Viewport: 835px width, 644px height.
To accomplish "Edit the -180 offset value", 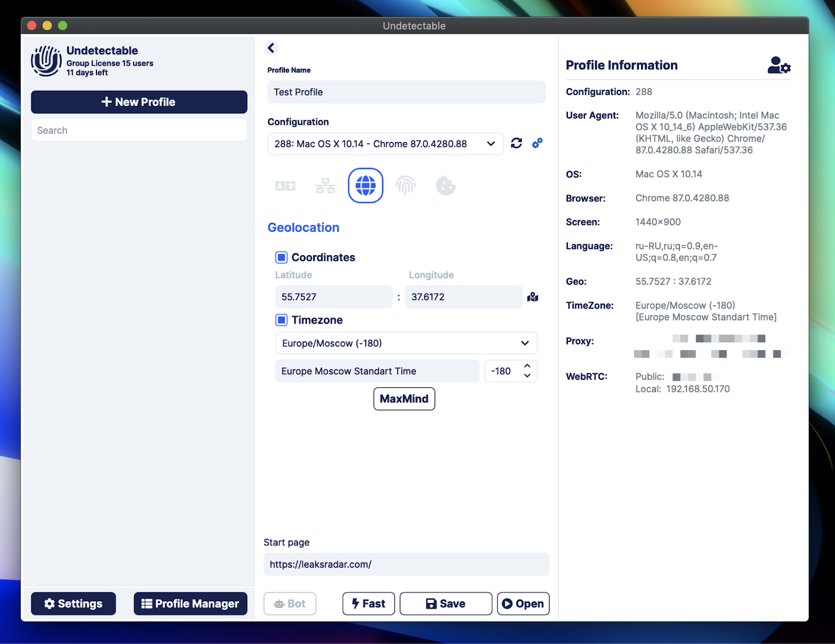I will 501,371.
